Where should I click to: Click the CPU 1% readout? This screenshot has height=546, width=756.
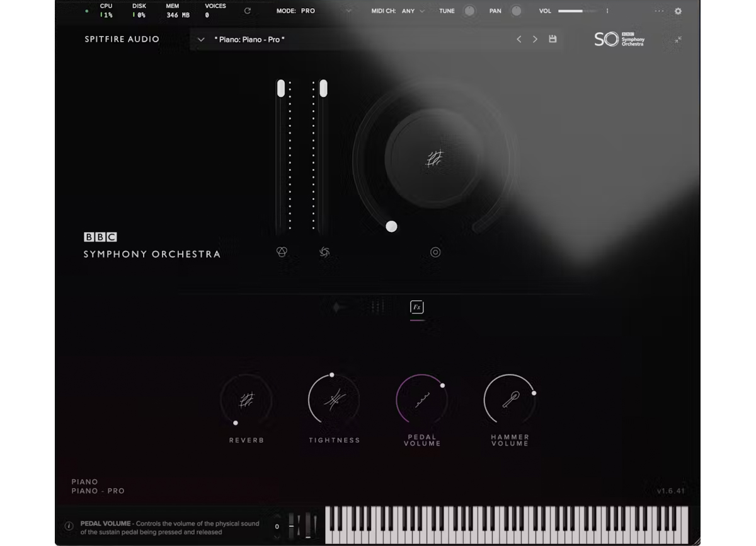(x=106, y=15)
